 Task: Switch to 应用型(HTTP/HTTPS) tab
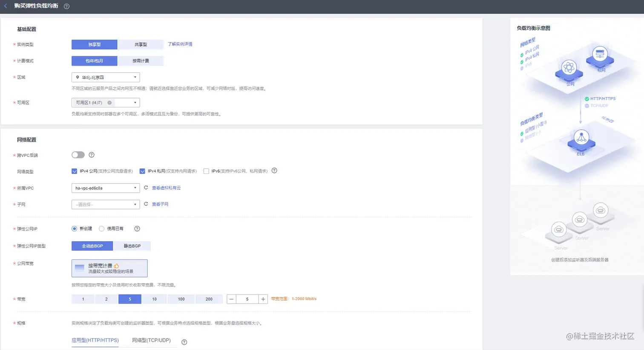coord(95,340)
